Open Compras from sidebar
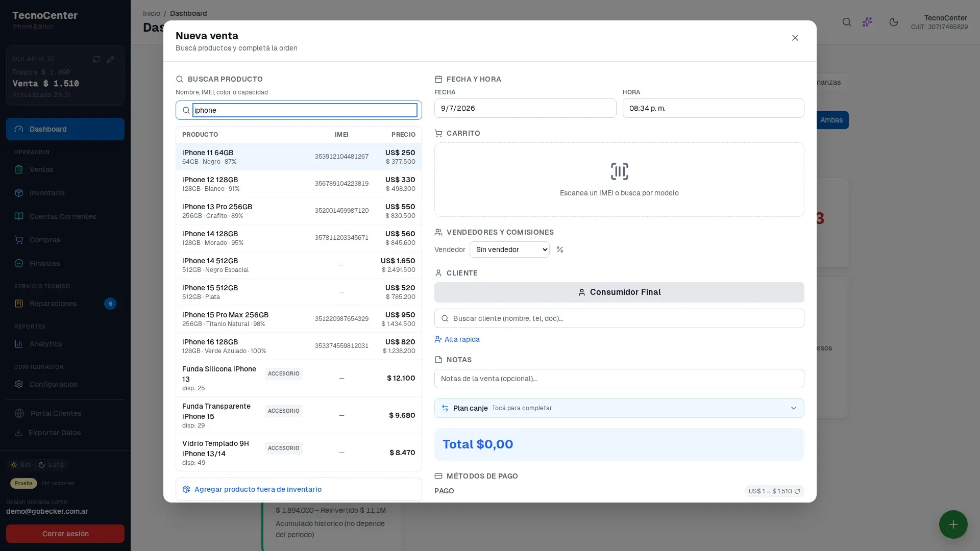This screenshot has width=980, height=551. 65,240
